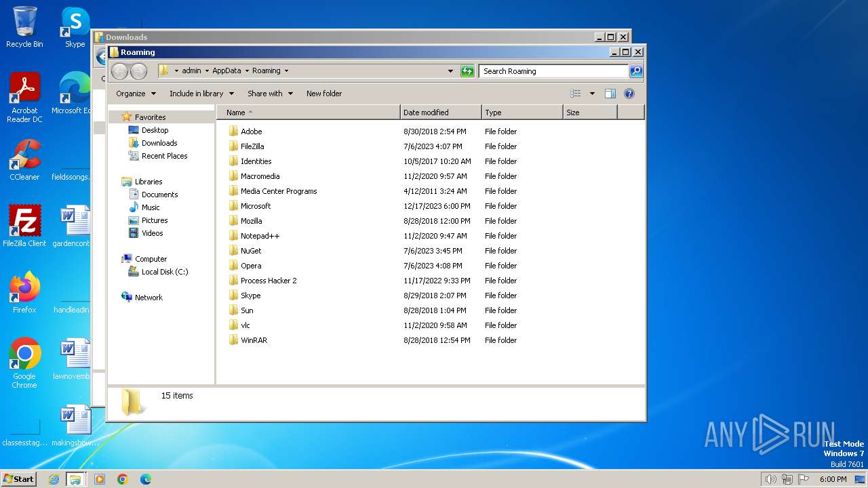Open the view options dropdown arrow
This screenshot has height=488, width=868.
tap(592, 94)
